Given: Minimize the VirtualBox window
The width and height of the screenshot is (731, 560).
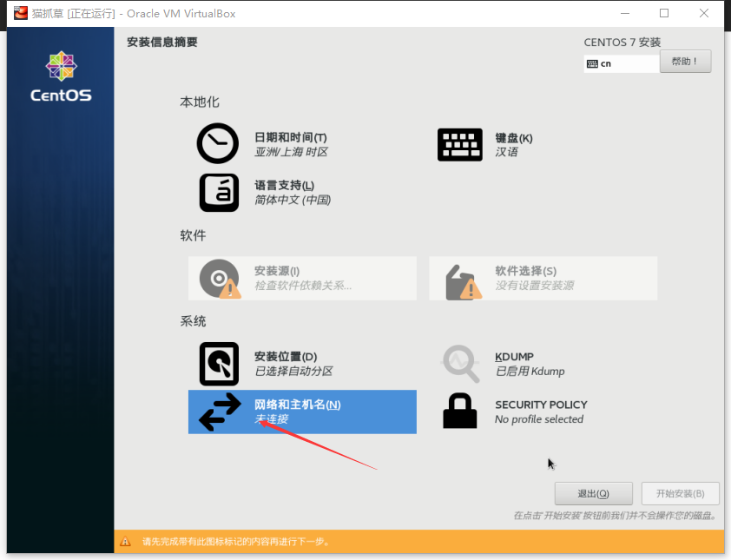Looking at the screenshot, I should pyautogui.click(x=625, y=14).
